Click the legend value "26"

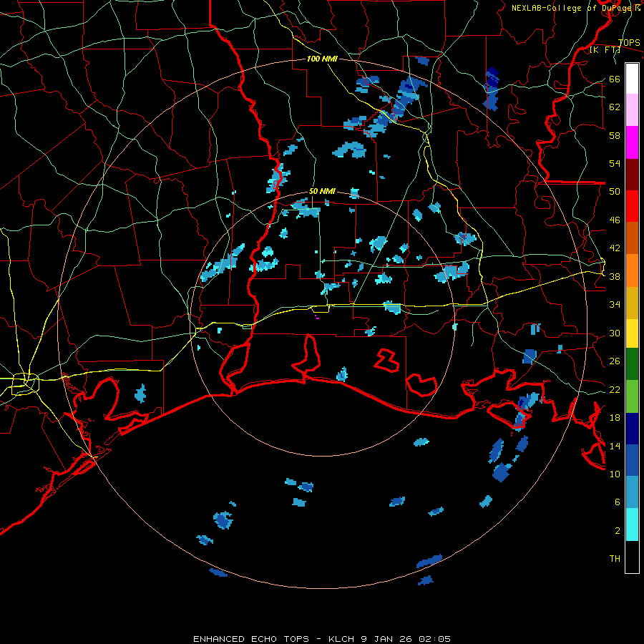pyautogui.click(x=615, y=361)
